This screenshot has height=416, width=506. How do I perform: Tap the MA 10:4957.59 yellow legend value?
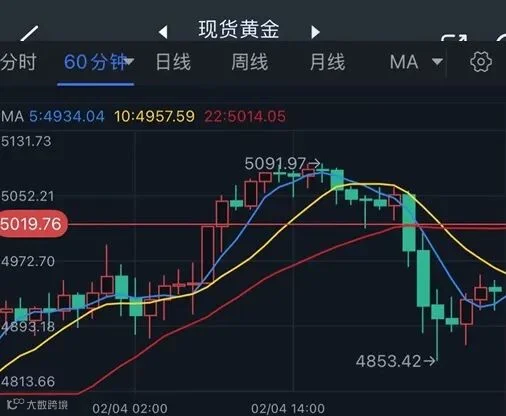154,116
